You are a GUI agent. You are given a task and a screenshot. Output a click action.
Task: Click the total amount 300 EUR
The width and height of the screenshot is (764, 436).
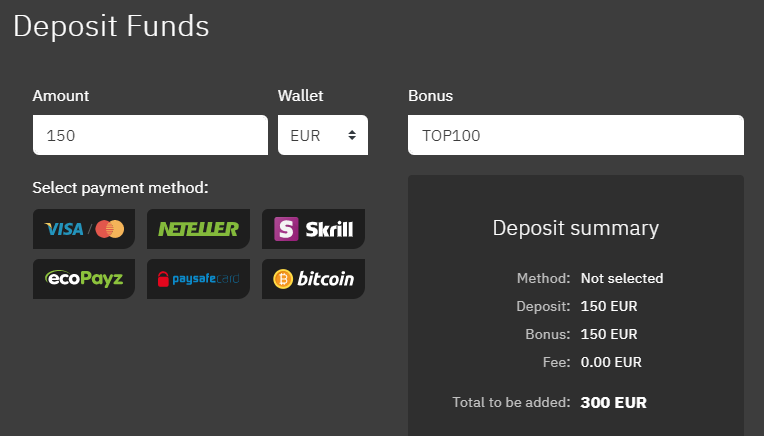coord(613,402)
